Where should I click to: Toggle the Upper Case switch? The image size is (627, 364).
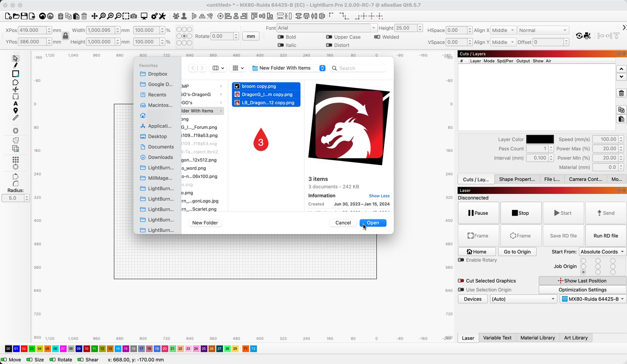tap(329, 37)
